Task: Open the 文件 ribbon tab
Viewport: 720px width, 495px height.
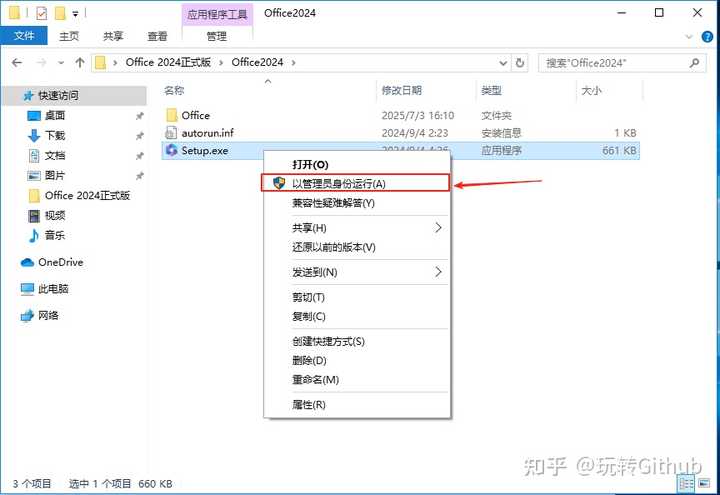Action: (24, 36)
